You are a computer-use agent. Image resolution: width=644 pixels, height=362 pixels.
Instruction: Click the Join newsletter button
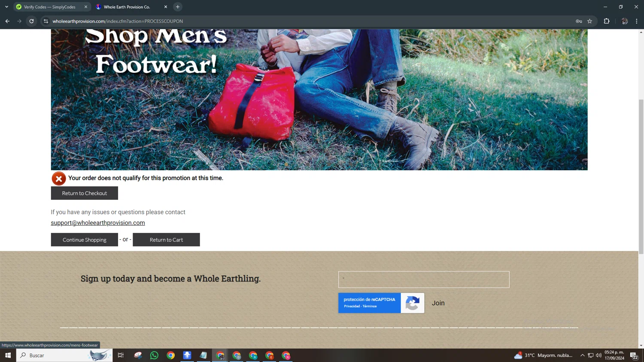tap(438, 303)
